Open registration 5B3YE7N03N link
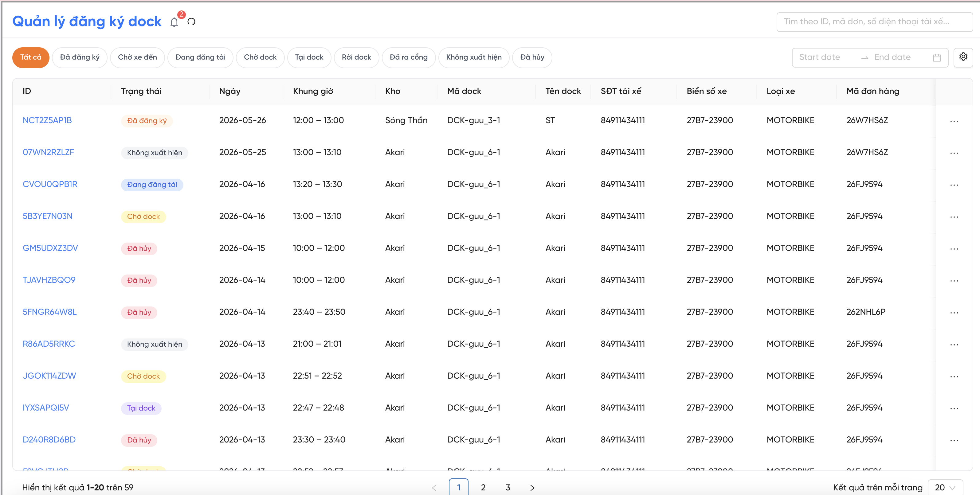Screen dimensions: 980x495 coord(48,216)
